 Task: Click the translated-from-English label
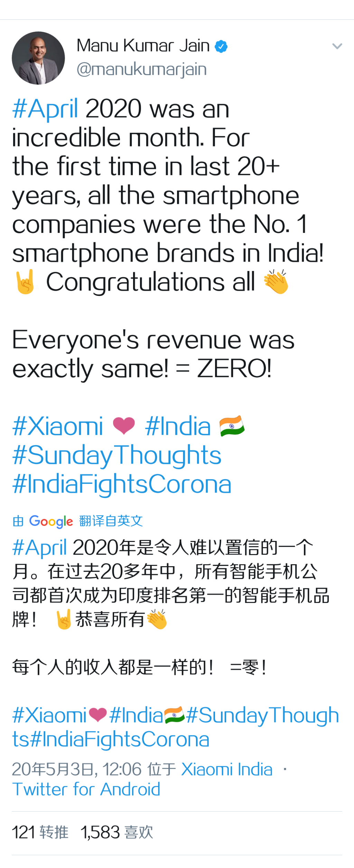pos(111,521)
